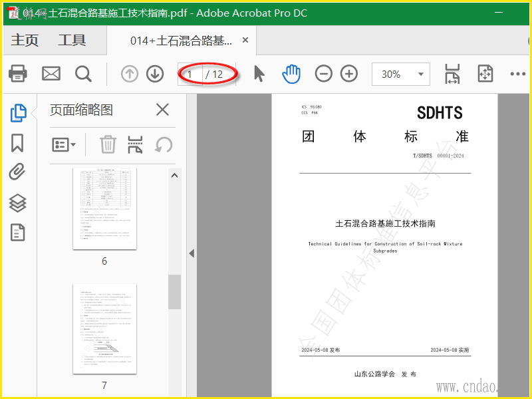Close the 014+土石混合路基 document tab
This screenshot has width=532, height=399.
point(245,41)
